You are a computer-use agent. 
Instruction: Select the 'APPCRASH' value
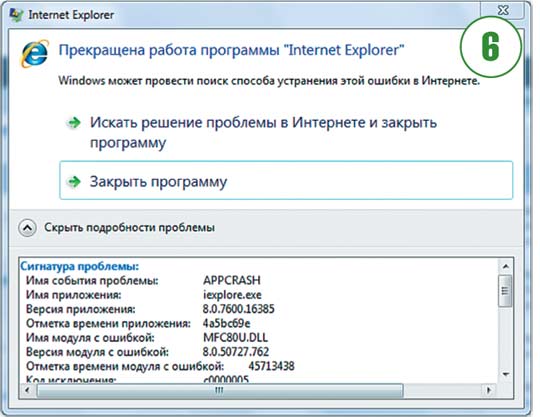[x=231, y=280]
